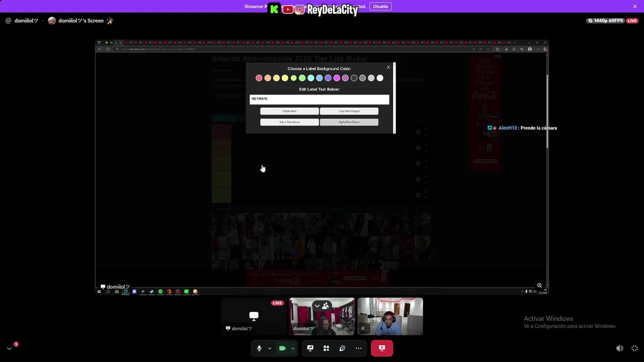
Task: Toggle the green camera button
Action: [282, 348]
